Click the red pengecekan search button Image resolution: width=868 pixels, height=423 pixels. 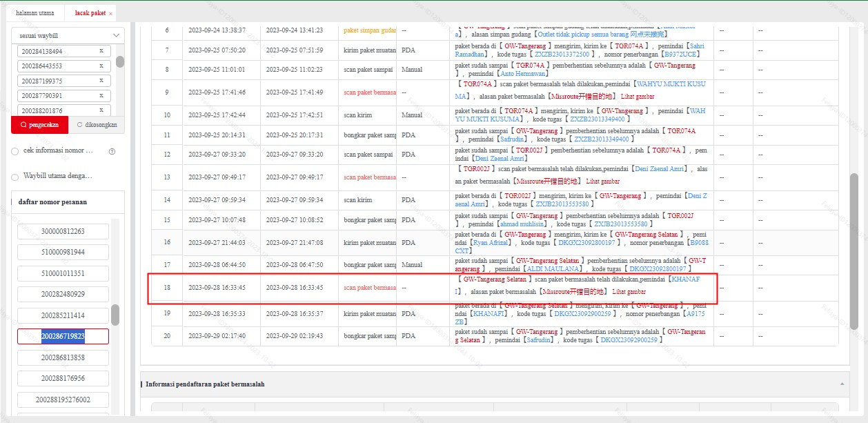click(x=39, y=125)
